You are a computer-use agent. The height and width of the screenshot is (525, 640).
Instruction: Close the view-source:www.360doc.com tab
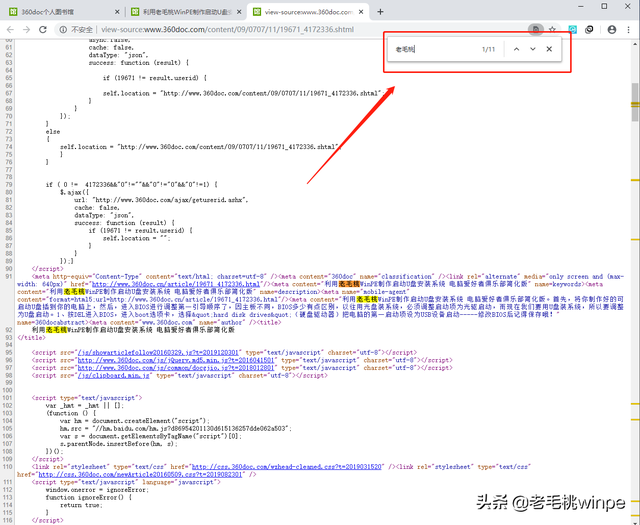pyautogui.click(x=361, y=12)
